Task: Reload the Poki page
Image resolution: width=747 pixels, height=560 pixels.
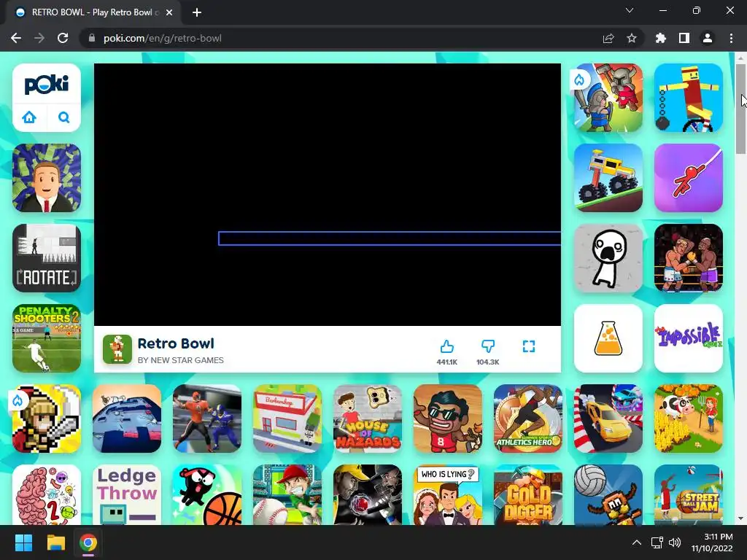Action: (63, 38)
